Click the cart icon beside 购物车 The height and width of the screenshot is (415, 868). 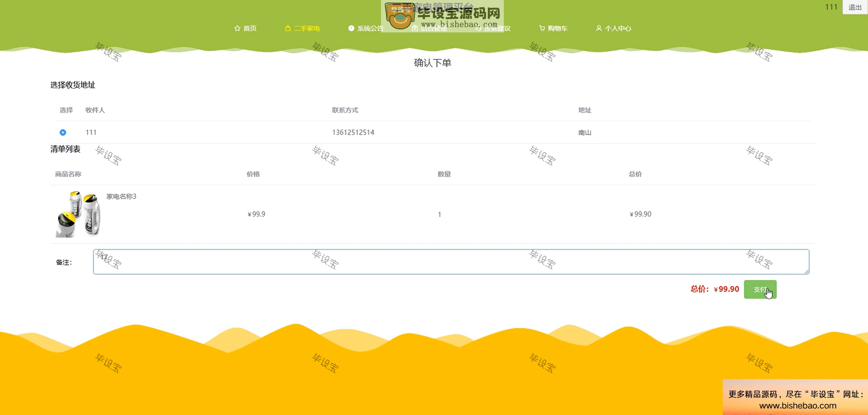coord(542,28)
